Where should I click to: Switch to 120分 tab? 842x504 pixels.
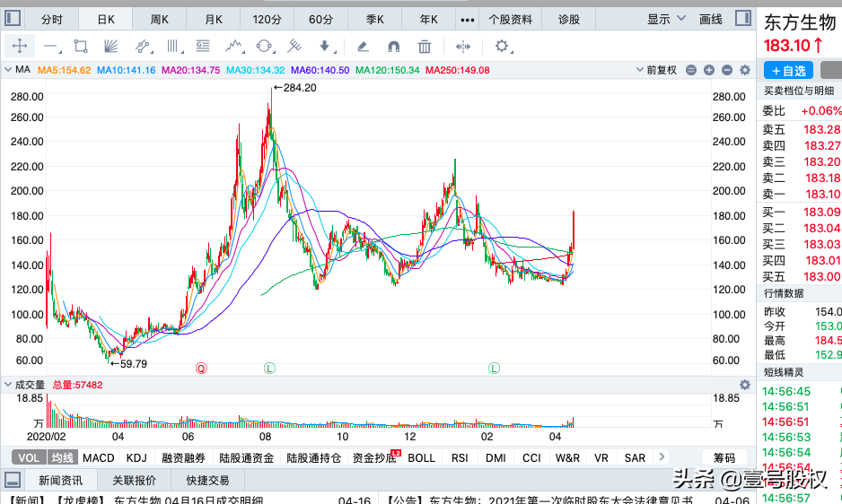point(267,20)
